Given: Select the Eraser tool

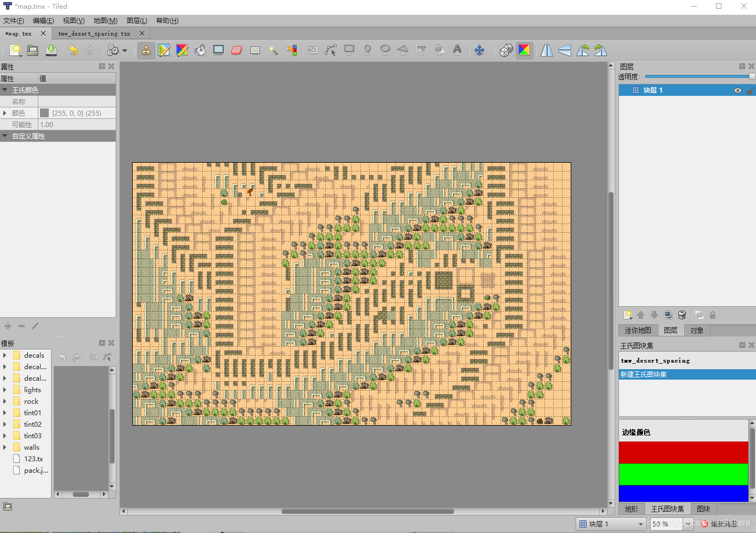Looking at the screenshot, I should (236, 50).
